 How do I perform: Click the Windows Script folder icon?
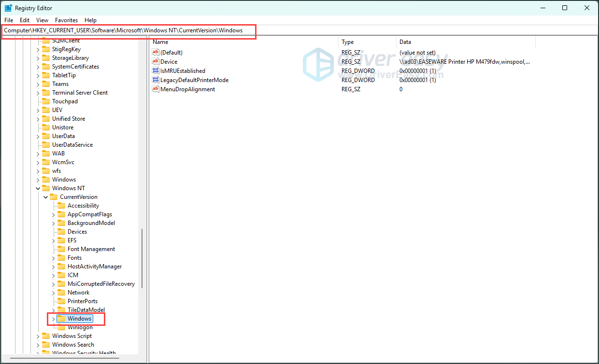tap(46, 336)
